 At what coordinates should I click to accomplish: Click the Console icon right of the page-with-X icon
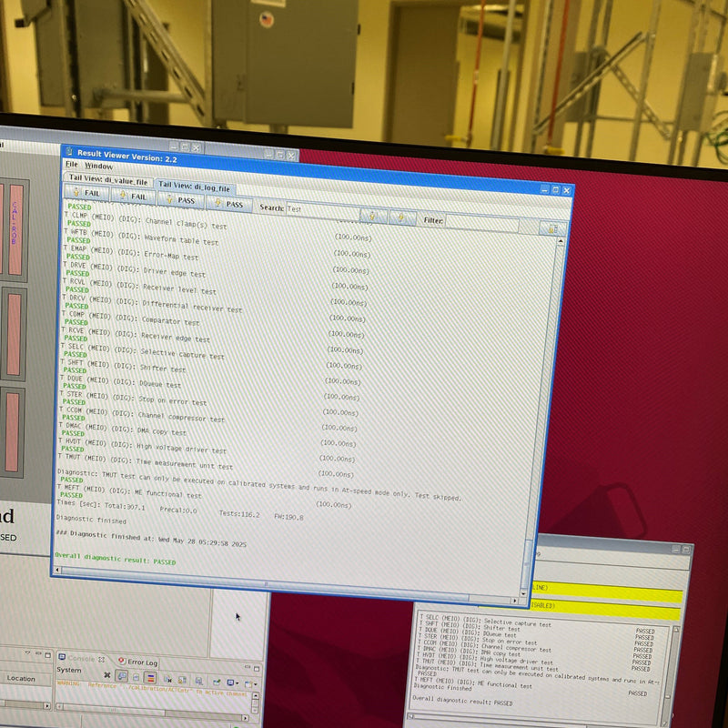[x=182, y=680]
